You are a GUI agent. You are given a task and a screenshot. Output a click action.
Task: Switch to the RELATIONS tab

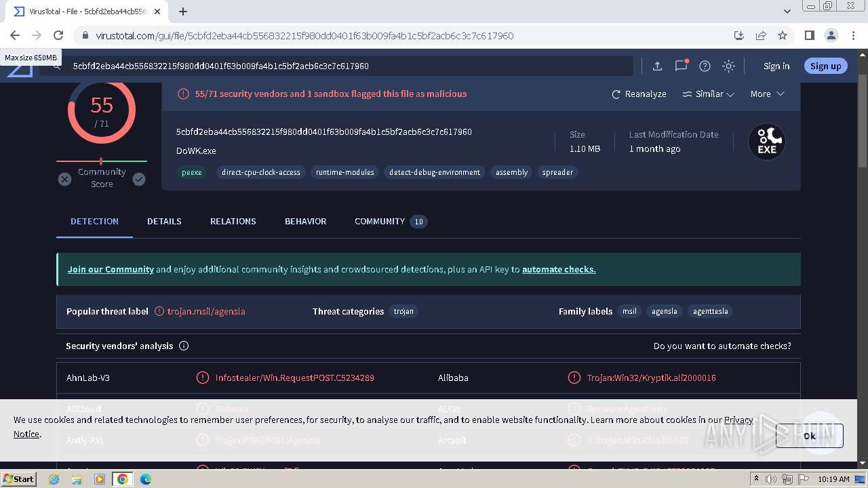tap(233, 222)
